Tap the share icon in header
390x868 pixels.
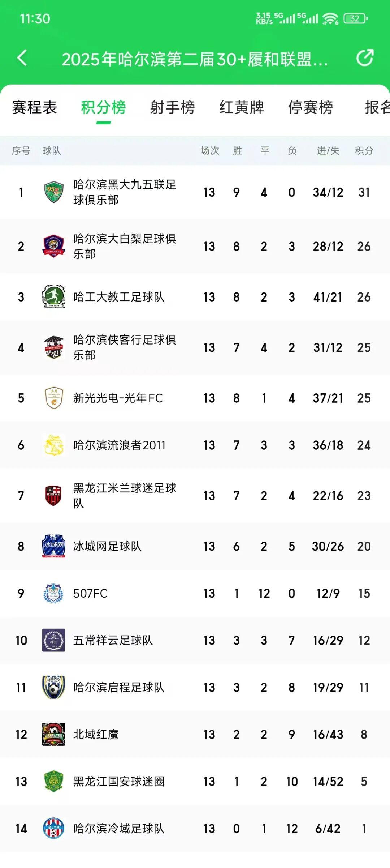[365, 58]
